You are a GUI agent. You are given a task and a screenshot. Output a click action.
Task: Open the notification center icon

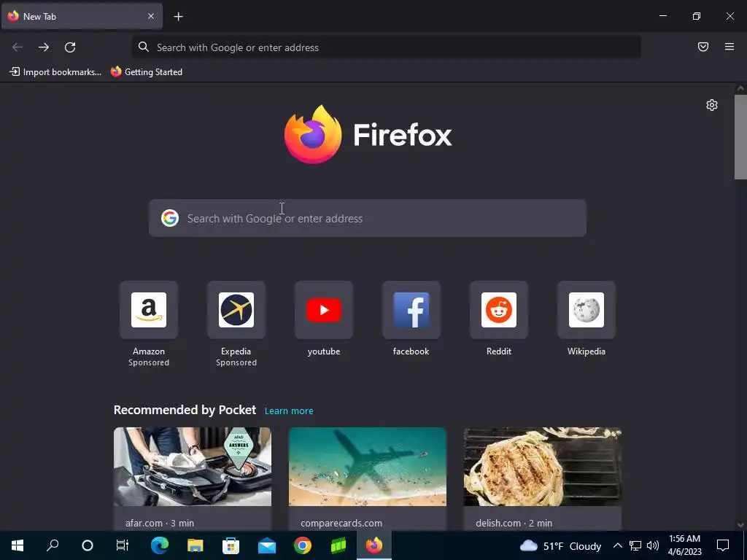(x=723, y=545)
